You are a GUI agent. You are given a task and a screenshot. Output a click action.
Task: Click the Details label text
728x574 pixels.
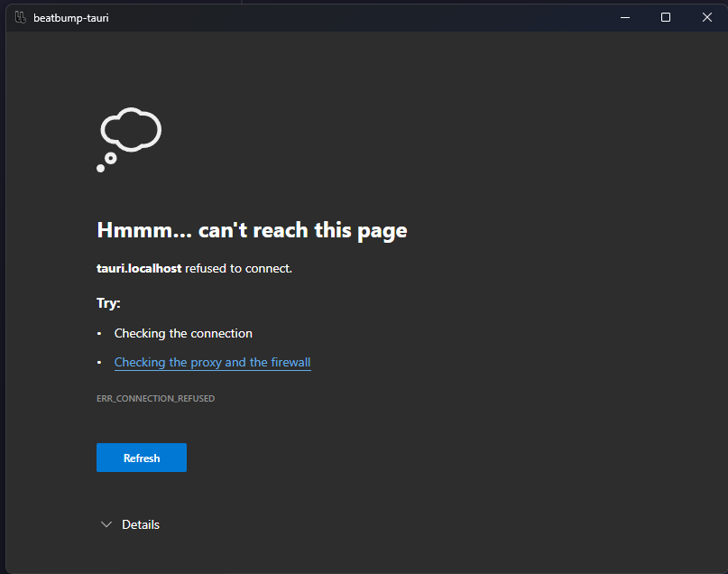pos(141,524)
